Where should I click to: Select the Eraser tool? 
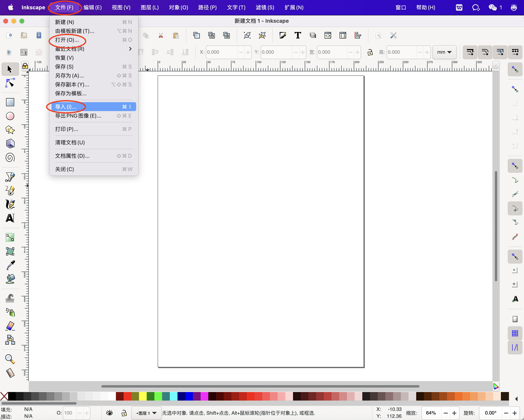(10, 326)
